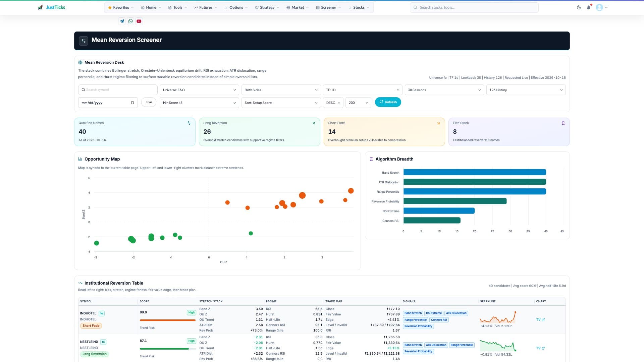Click the NESTLEIND score progress bar
This screenshot has width=644, height=362.
[168, 349]
